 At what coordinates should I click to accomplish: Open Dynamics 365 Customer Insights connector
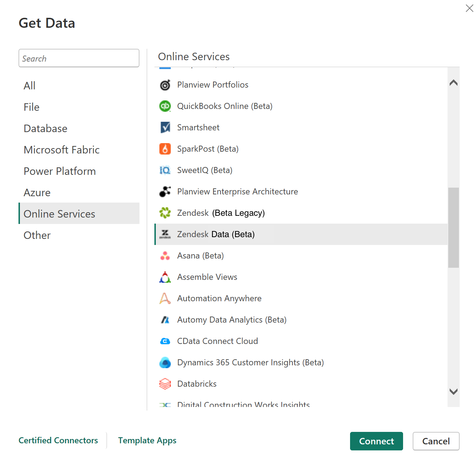point(250,362)
